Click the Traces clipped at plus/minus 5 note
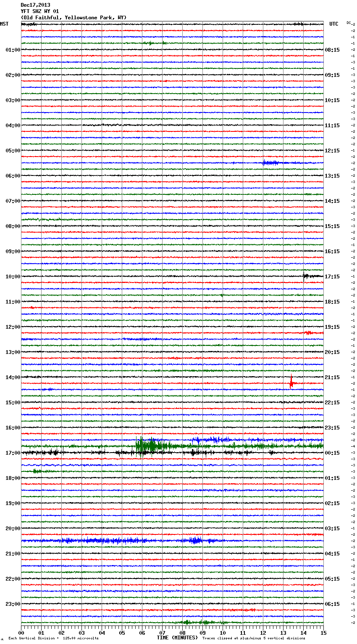The width and height of the screenshot is (357, 644). point(254,638)
